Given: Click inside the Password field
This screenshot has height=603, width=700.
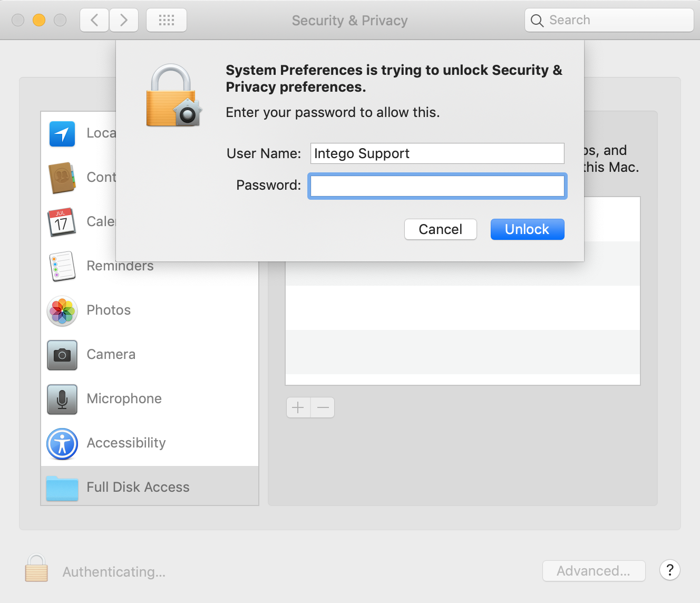Looking at the screenshot, I should pyautogui.click(x=437, y=186).
